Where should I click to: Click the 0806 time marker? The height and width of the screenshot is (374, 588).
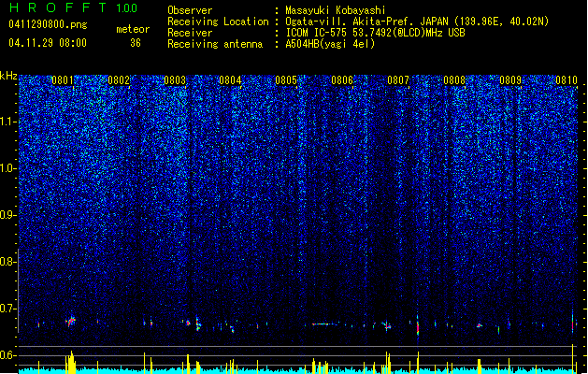[342, 80]
